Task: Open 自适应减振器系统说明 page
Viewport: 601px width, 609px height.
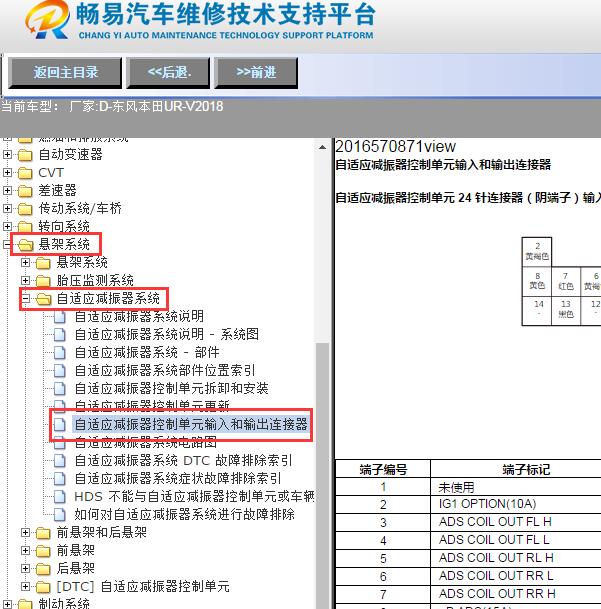Action: click(x=139, y=316)
